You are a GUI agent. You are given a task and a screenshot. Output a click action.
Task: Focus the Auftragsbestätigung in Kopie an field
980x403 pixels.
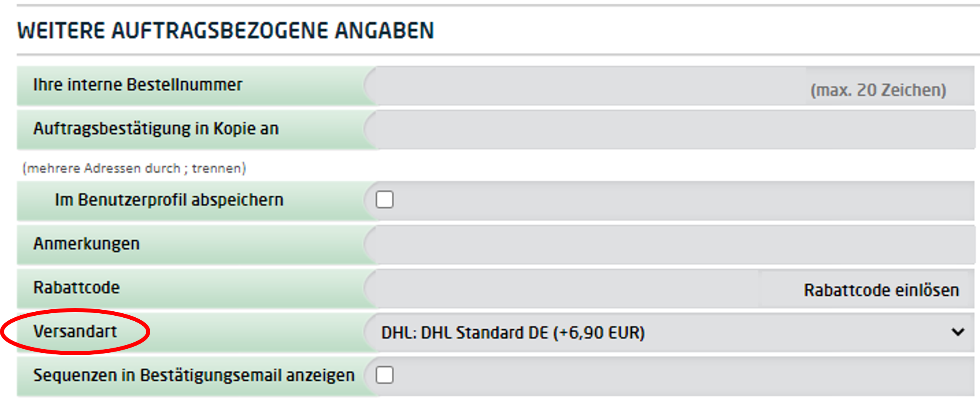670,130
